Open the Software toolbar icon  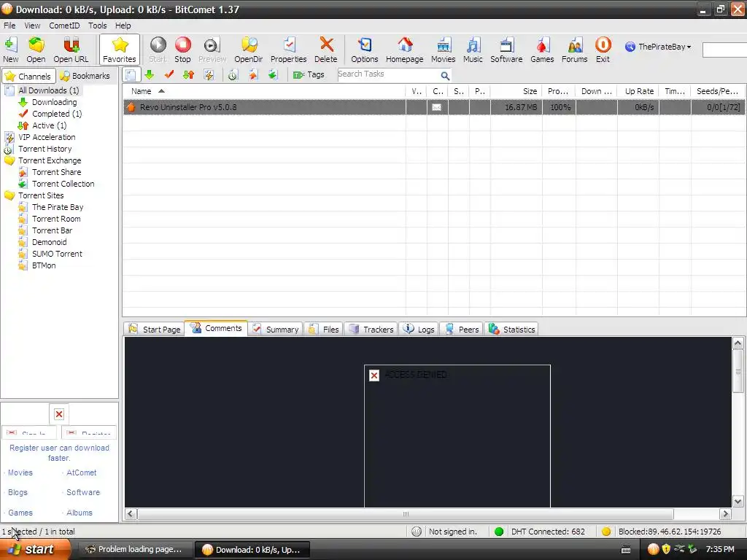coord(506,50)
